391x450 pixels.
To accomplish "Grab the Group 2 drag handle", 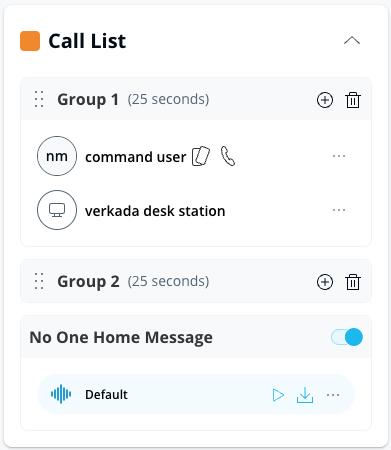I will pos(39,281).
